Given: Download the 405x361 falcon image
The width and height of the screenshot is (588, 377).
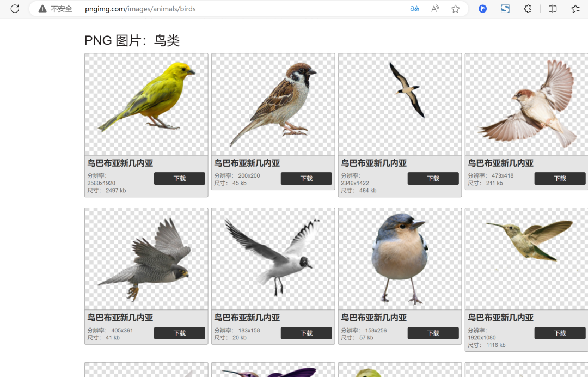Looking at the screenshot, I should [x=180, y=333].
